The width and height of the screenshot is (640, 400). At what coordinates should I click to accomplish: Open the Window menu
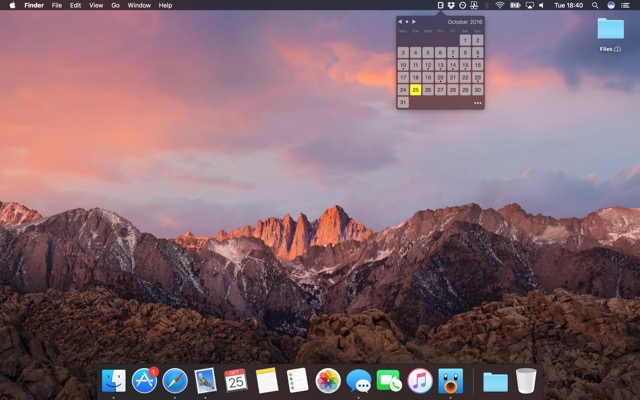point(139,5)
